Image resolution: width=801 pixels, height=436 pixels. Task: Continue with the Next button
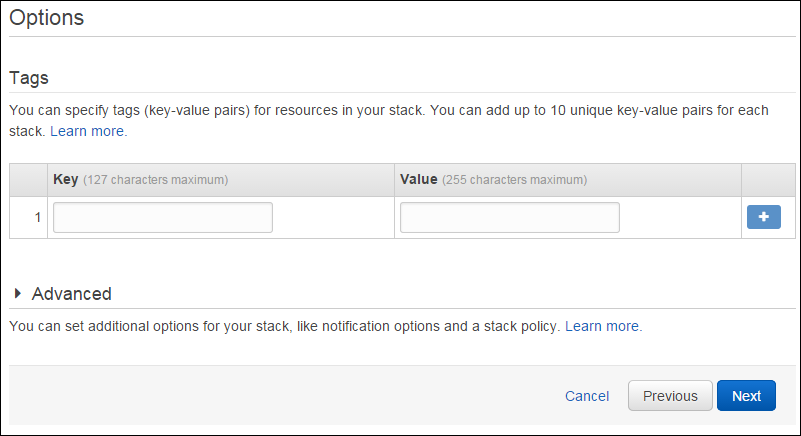point(746,396)
